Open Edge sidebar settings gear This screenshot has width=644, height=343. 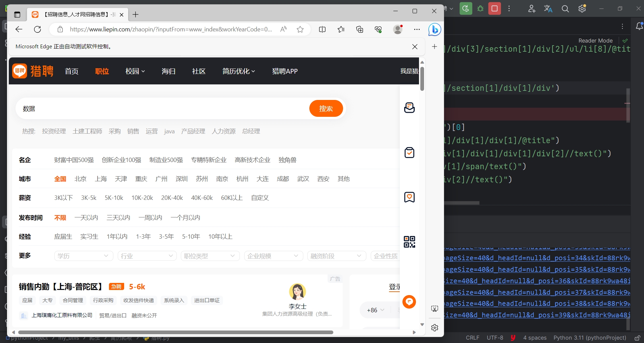point(435,327)
